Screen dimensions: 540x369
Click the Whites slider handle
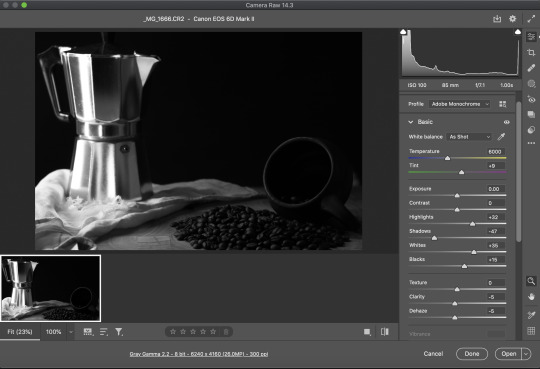[474, 252]
